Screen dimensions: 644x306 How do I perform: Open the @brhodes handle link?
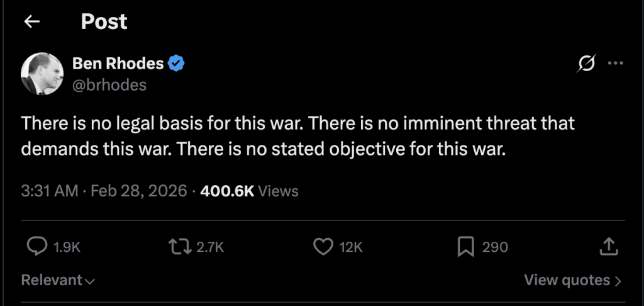[x=109, y=85]
